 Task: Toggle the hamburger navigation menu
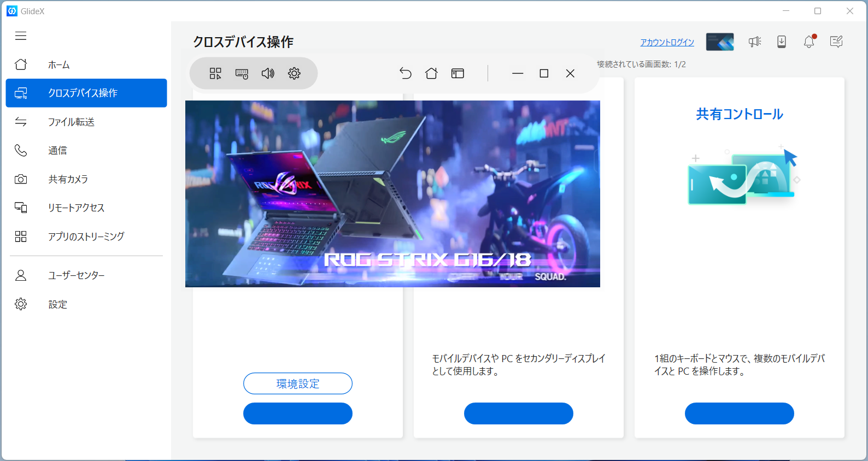pyautogui.click(x=21, y=36)
